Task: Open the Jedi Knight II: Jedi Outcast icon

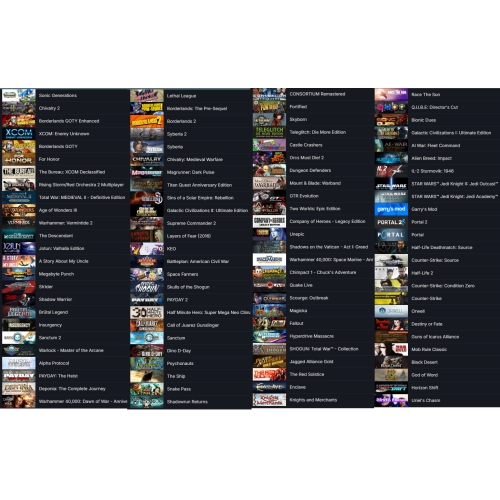Action: tap(391, 184)
